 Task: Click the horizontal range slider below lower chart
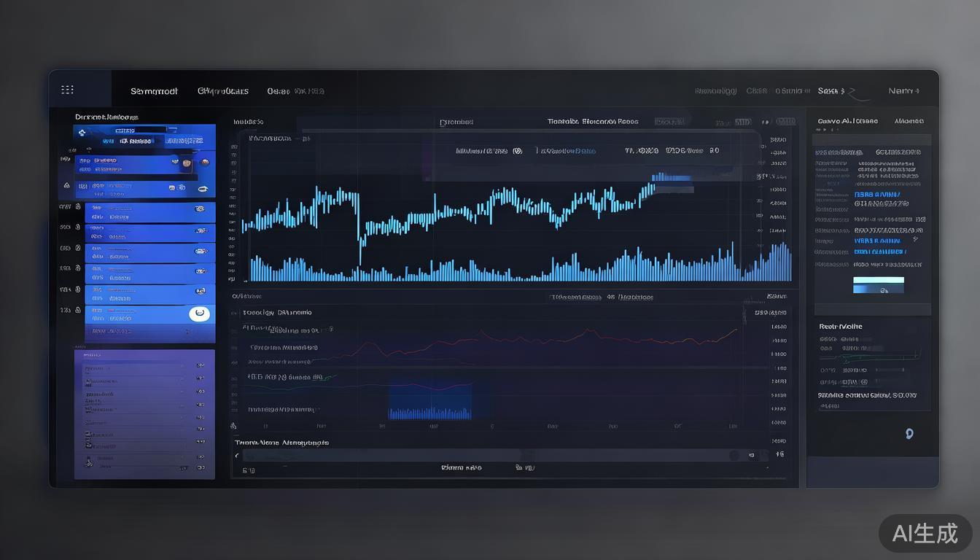pyautogui.click(x=481, y=456)
